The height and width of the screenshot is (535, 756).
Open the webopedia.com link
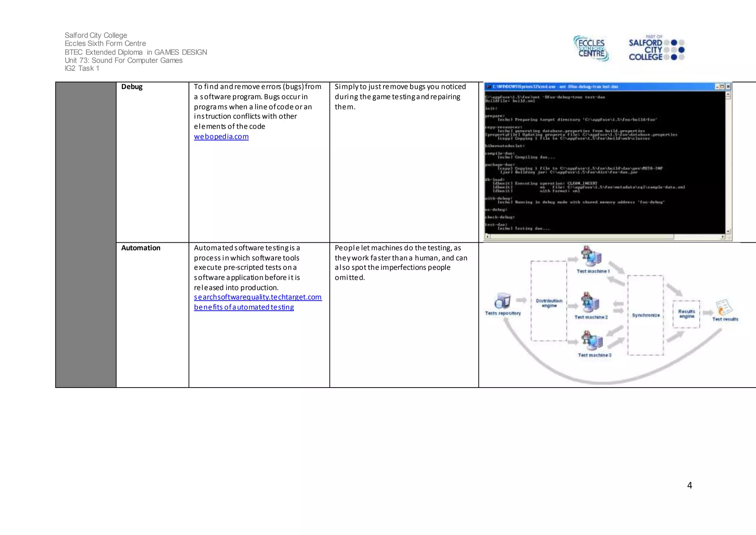click(x=221, y=136)
